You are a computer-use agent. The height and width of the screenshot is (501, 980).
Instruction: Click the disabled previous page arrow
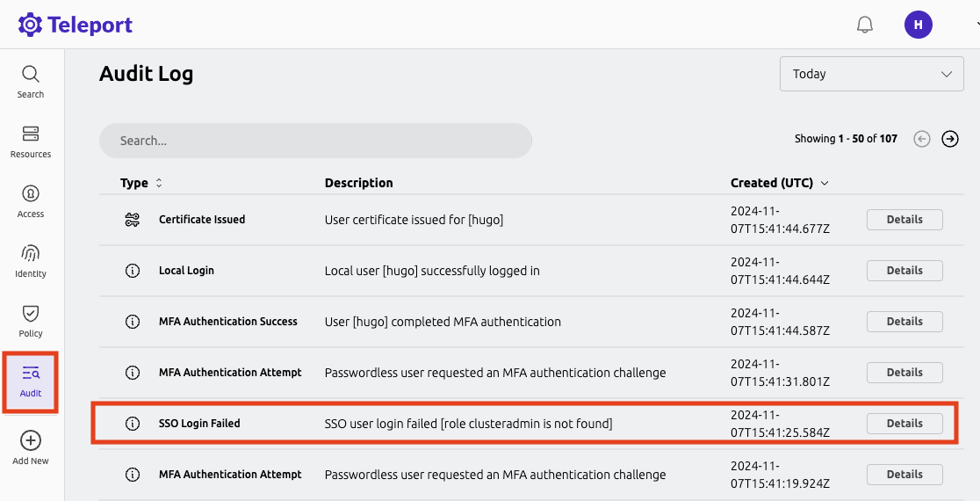coord(921,139)
